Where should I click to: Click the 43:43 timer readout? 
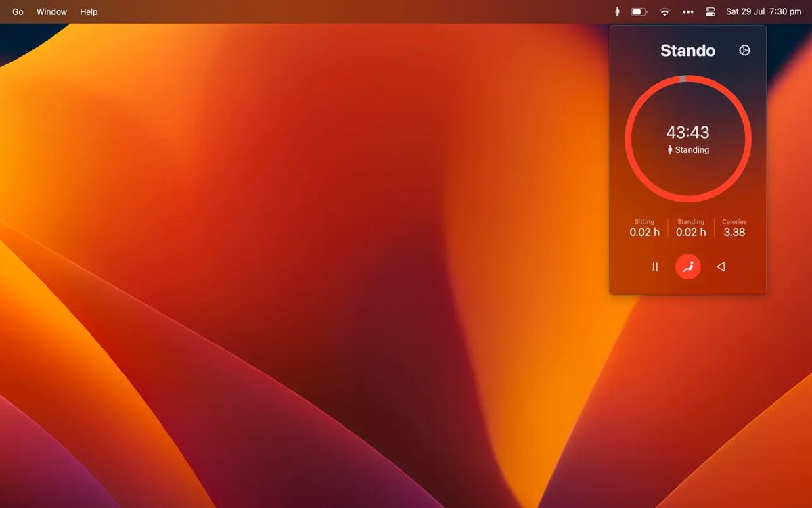(688, 133)
